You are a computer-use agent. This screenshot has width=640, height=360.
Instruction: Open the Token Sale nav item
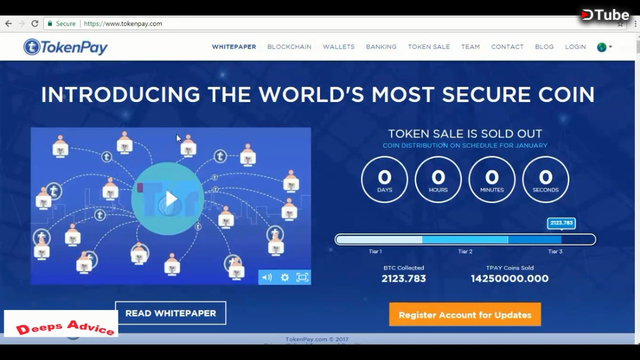[429, 47]
